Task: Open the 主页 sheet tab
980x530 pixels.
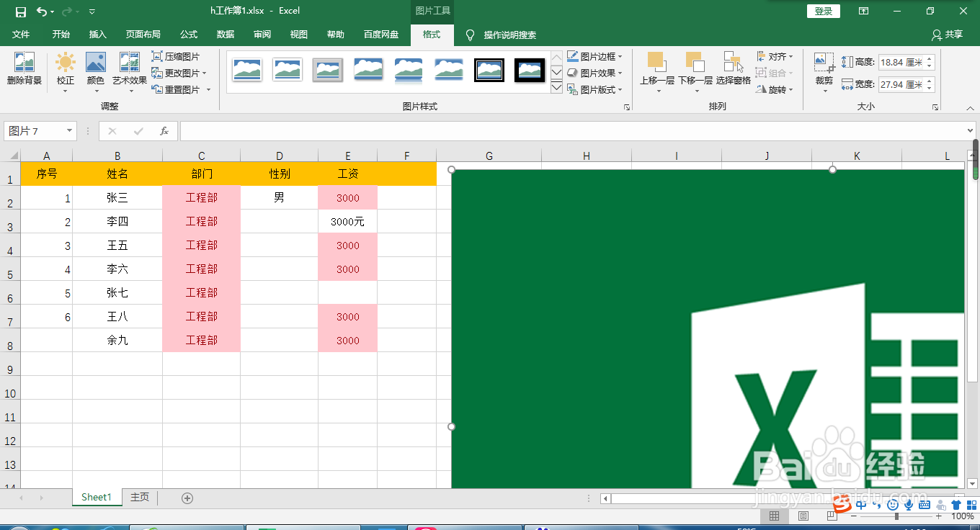Action: coord(139,497)
